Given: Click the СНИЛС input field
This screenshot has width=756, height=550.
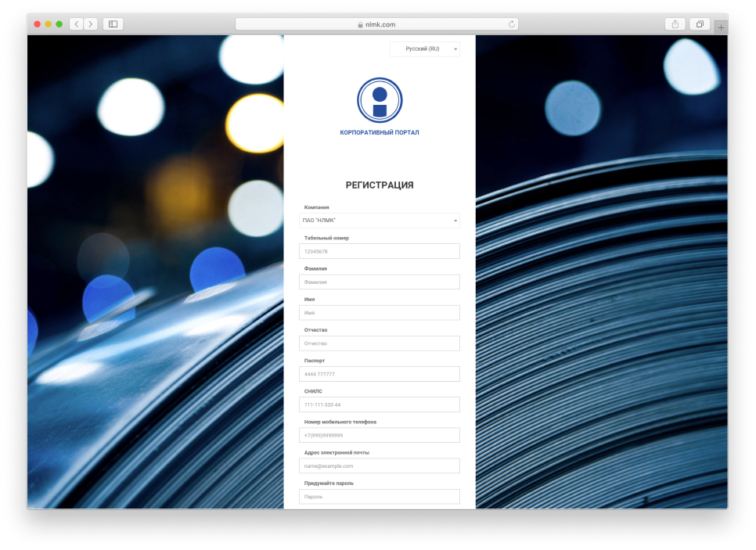Looking at the screenshot, I should point(380,404).
